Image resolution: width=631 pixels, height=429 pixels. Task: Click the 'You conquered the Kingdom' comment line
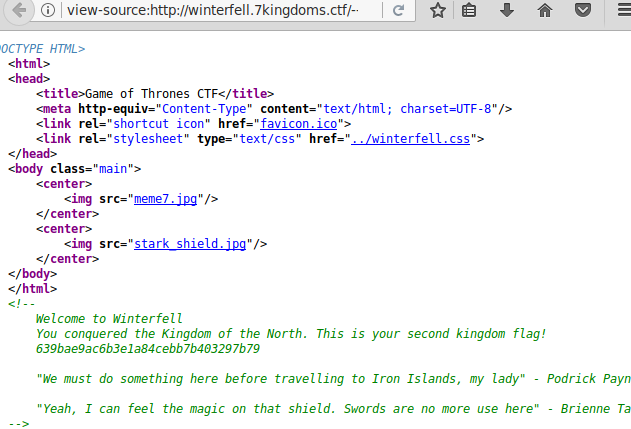[x=291, y=334]
